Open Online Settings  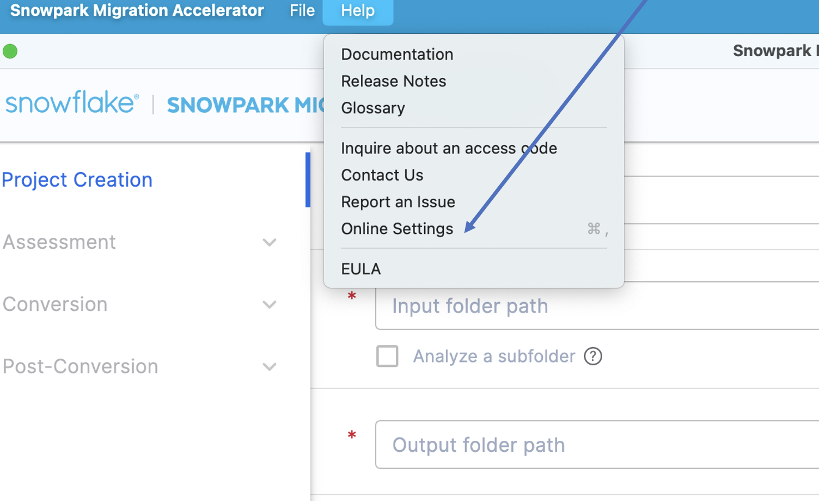397,229
